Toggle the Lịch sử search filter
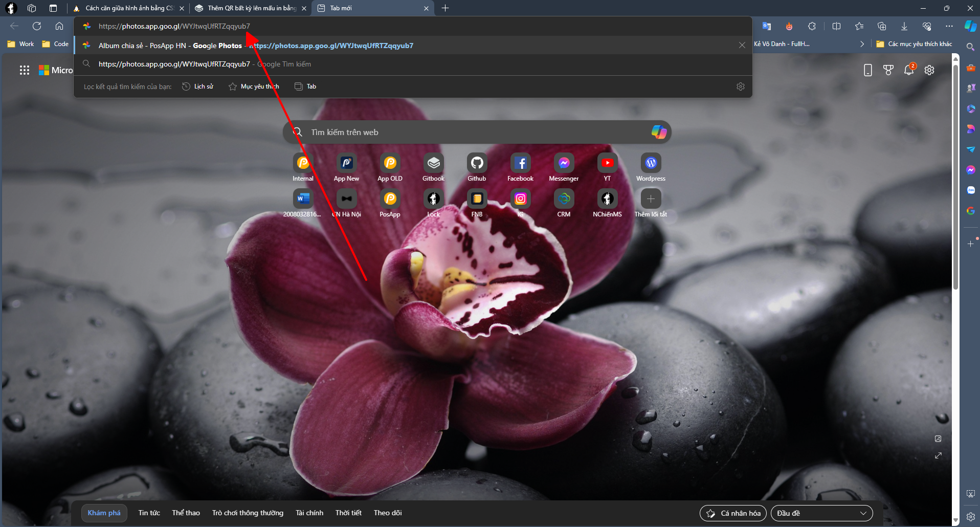980x527 pixels. point(198,86)
